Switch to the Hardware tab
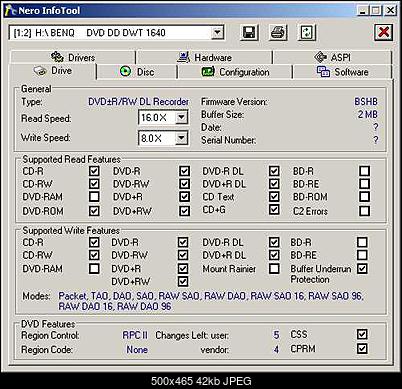 click(204, 57)
